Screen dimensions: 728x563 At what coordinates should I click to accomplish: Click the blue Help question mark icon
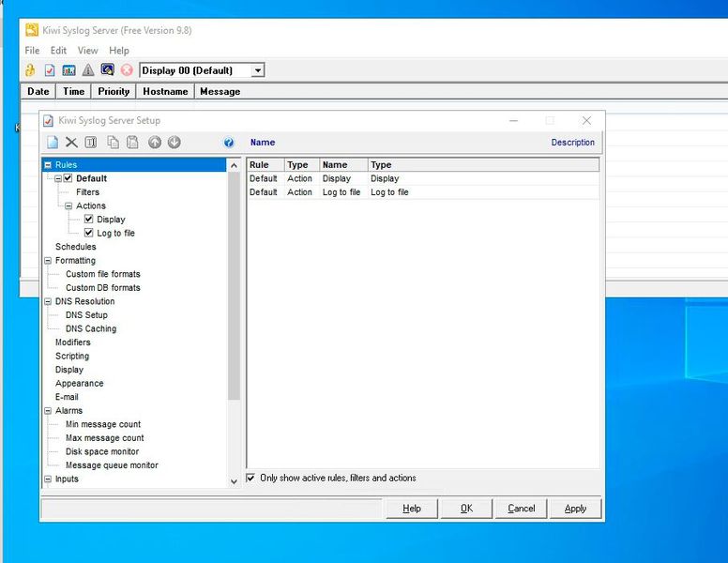(x=228, y=143)
